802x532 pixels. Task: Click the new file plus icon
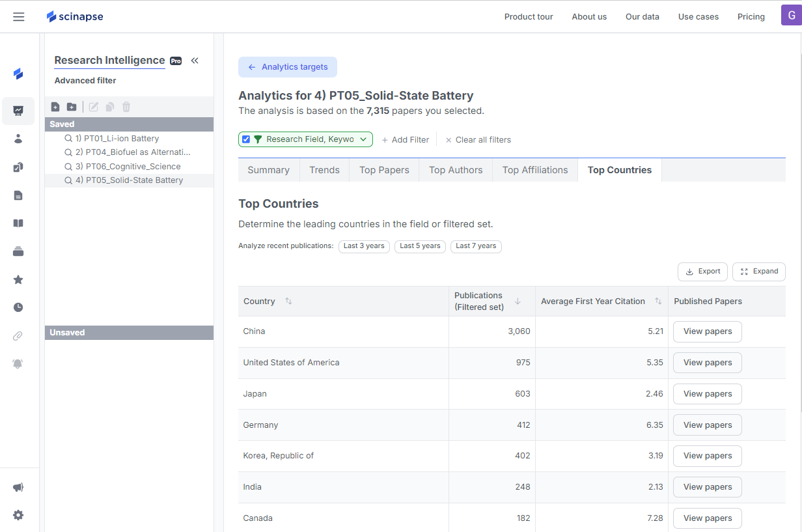[x=55, y=107]
